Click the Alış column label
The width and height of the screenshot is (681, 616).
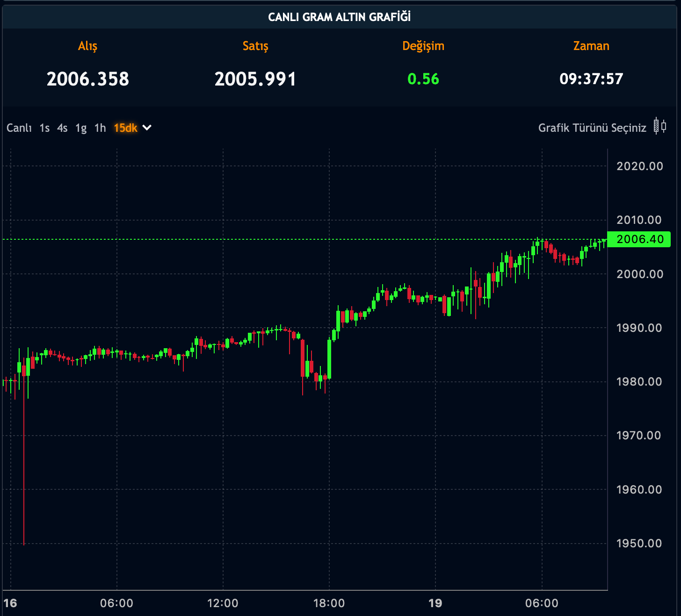tap(87, 46)
